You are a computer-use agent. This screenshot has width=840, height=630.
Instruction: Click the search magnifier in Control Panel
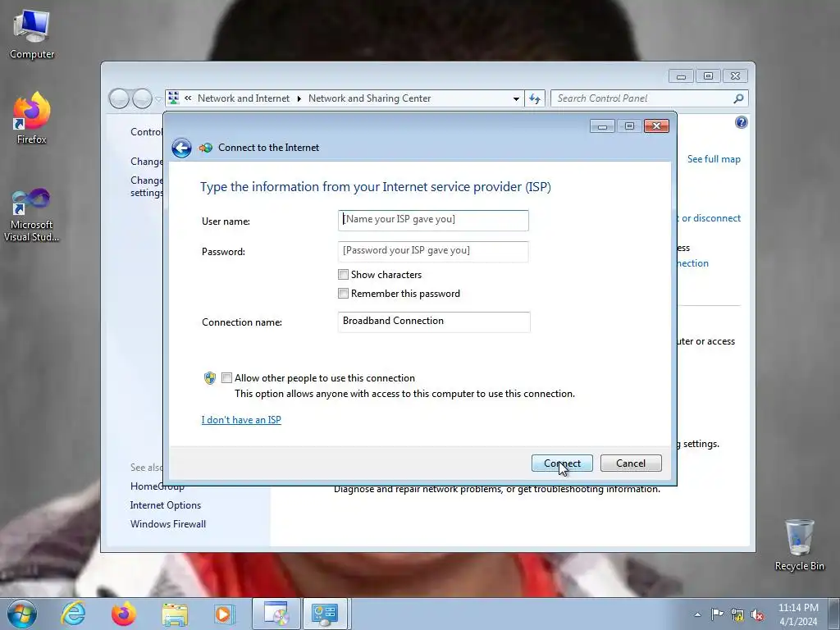tap(738, 98)
